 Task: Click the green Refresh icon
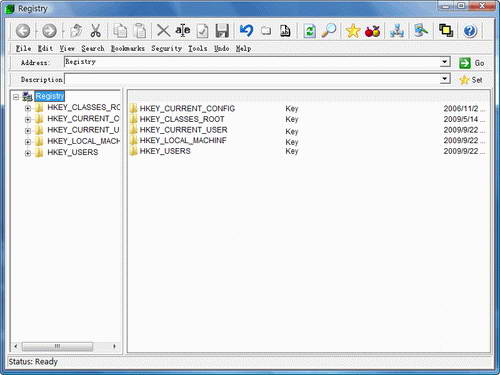click(310, 31)
